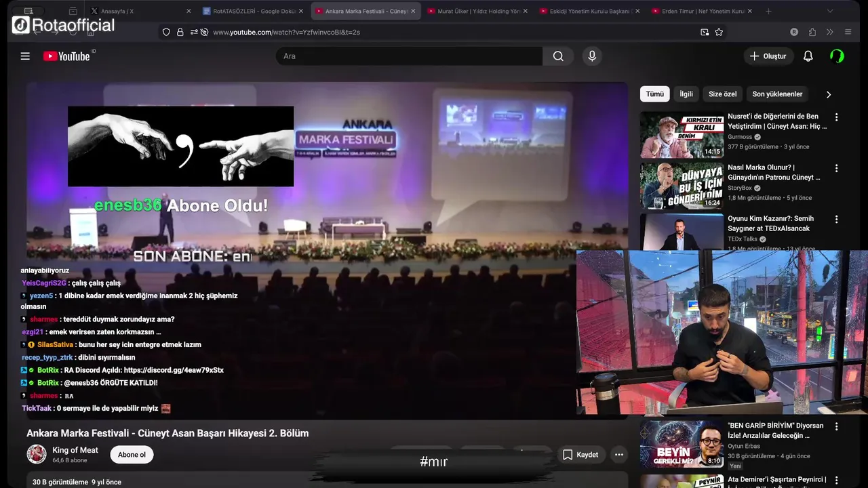Open more actions ellipsis beside Kaydet
The image size is (868, 488).
pyautogui.click(x=618, y=455)
